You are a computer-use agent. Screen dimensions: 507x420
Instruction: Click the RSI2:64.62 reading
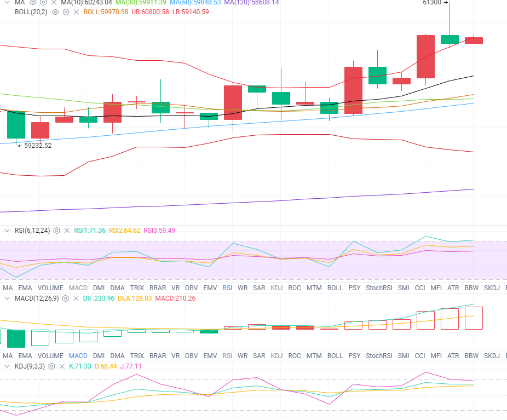pyautogui.click(x=124, y=231)
